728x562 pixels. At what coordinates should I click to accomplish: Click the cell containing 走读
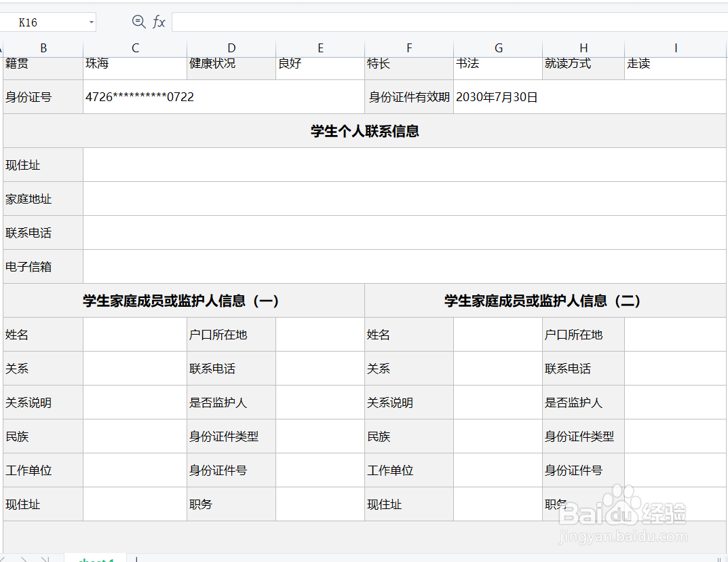pos(675,63)
